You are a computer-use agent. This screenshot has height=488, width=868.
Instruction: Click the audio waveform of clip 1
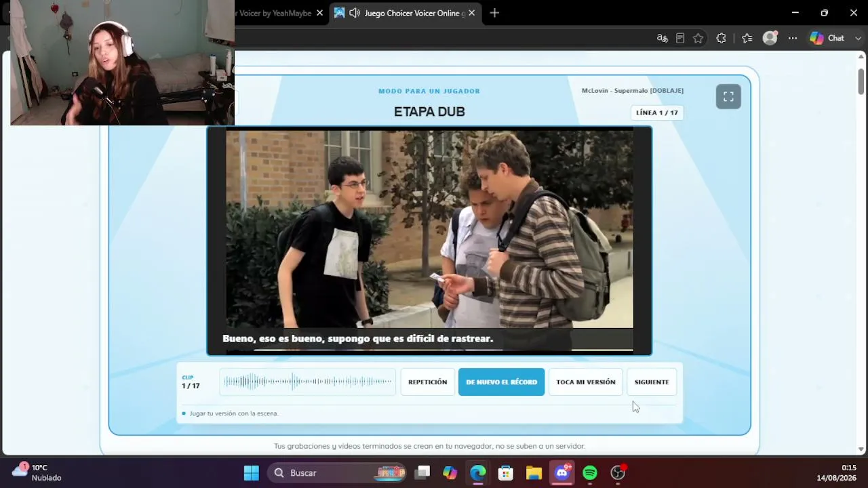pyautogui.click(x=308, y=382)
